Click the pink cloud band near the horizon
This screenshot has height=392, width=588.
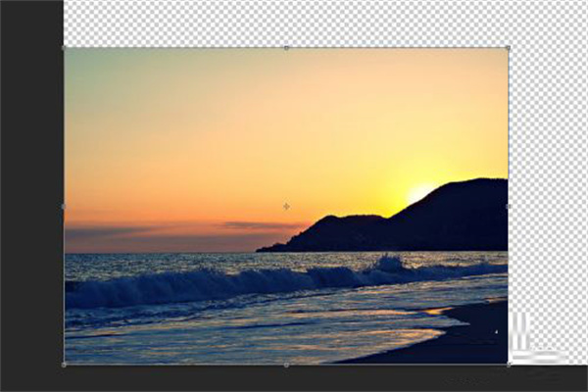[253, 225]
